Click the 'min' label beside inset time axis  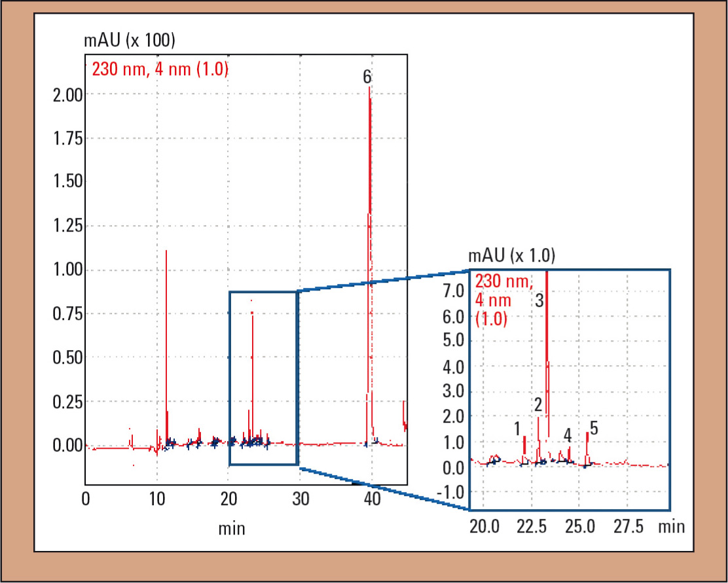pos(671,527)
